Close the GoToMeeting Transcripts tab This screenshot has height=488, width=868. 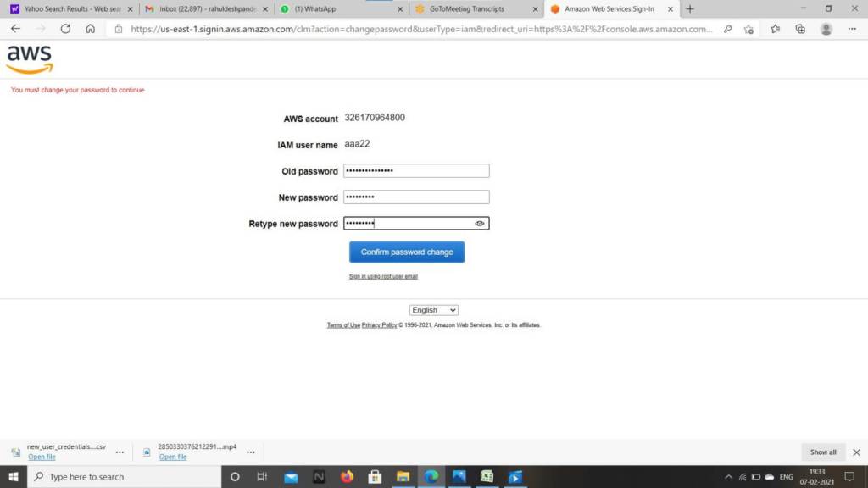click(536, 8)
